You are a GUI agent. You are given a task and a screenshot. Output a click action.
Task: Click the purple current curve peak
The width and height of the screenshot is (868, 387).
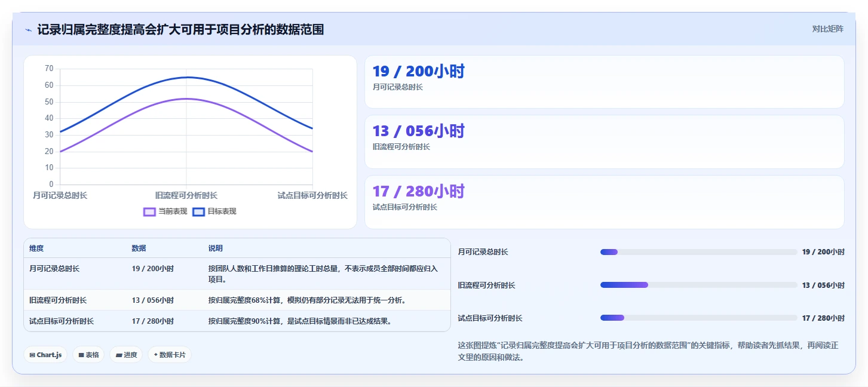tap(186, 99)
